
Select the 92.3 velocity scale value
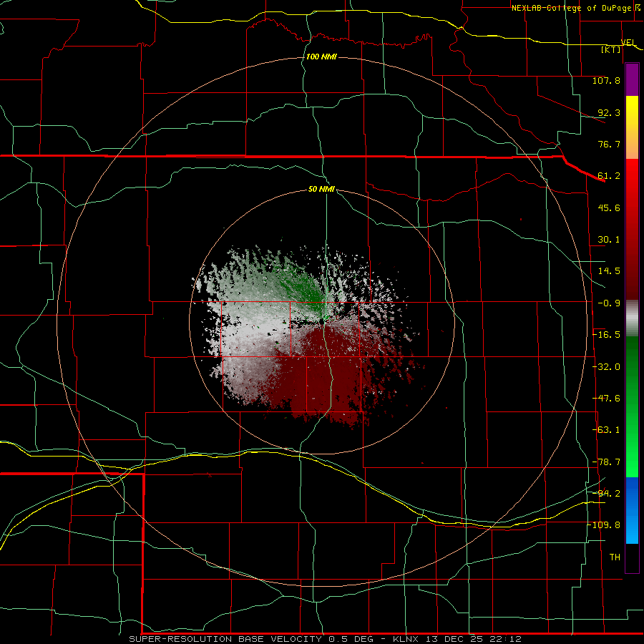[x=609, y=112]
